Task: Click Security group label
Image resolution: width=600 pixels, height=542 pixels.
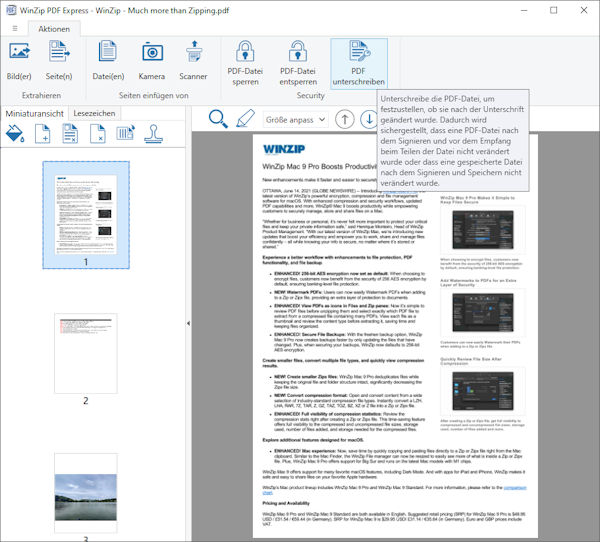Action: pos(310,95)
